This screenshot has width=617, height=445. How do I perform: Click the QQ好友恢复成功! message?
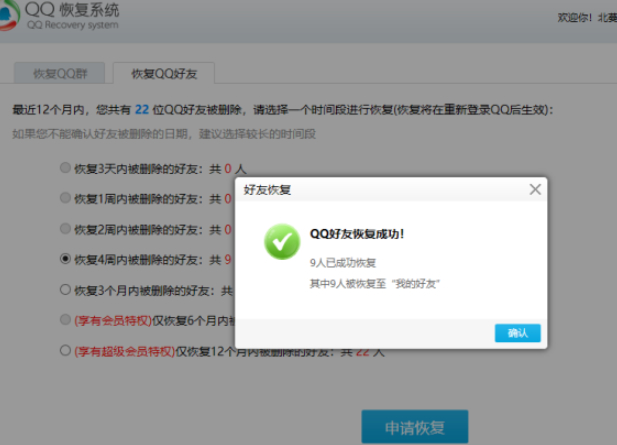tap(357, 234)
